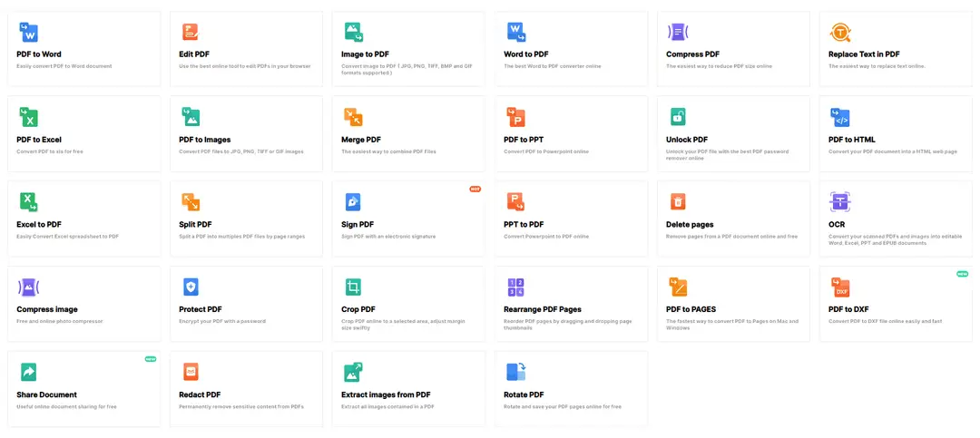Open the PDF to PPT title
This screenshot has width=980, height=438.
coord(524,140)
